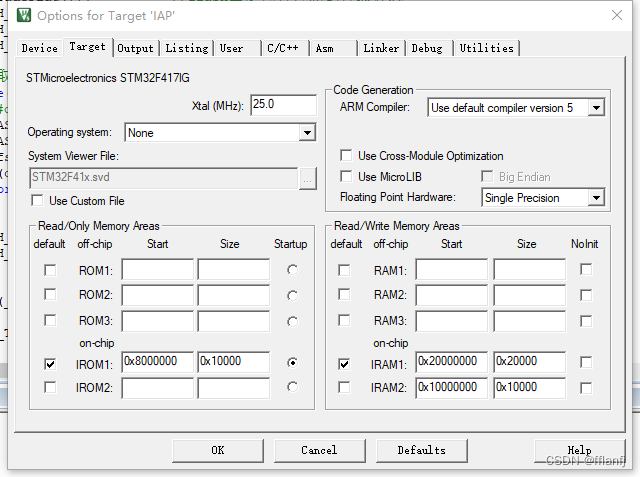Click the IRAM1 Size field

tap(530, 362)
